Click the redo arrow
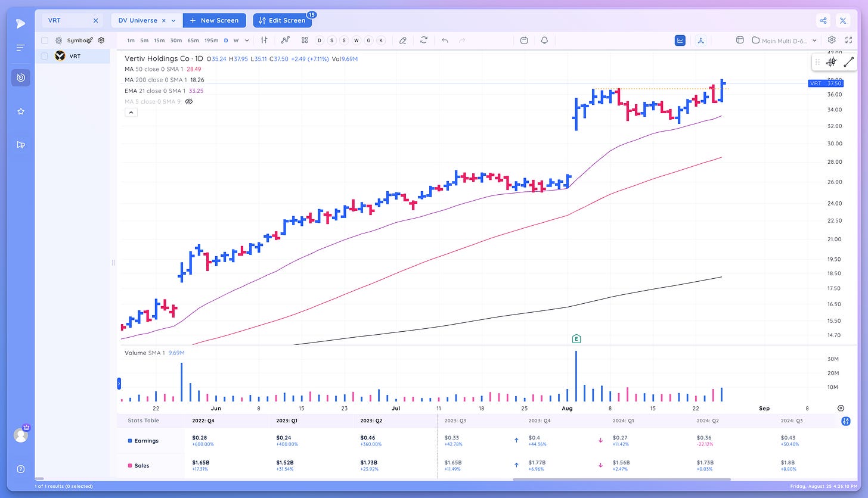This screenshot has height=498, width=868. tap(462, 40)
